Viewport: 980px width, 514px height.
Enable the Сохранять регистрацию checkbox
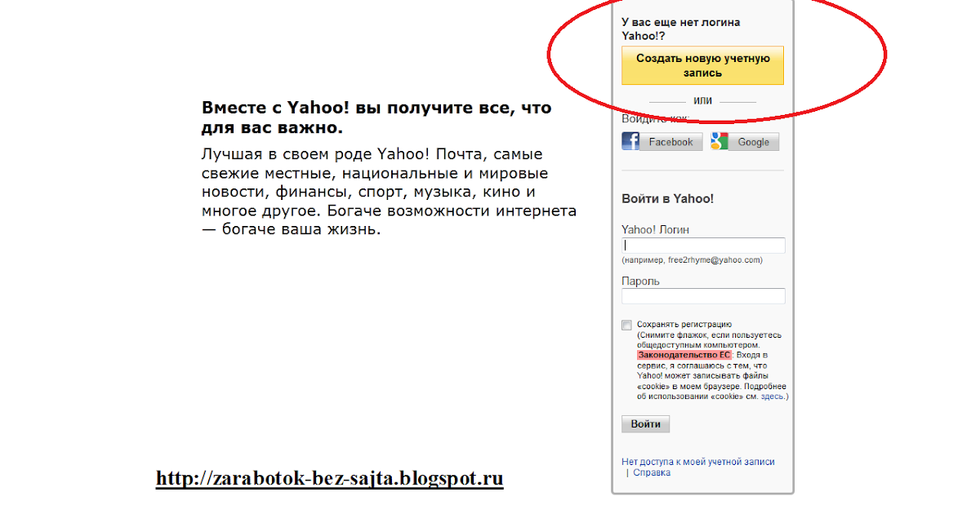click(x=626, y=325)
